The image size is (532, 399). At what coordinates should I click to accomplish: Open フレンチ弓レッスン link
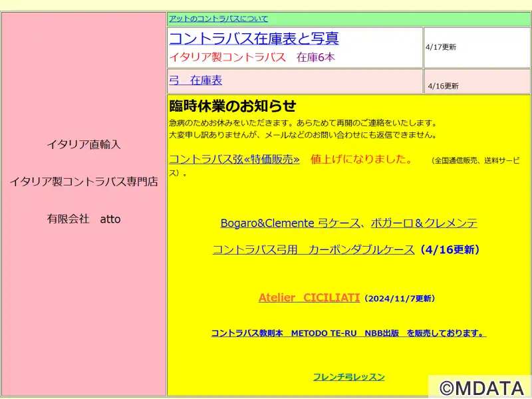click(348, 377)
